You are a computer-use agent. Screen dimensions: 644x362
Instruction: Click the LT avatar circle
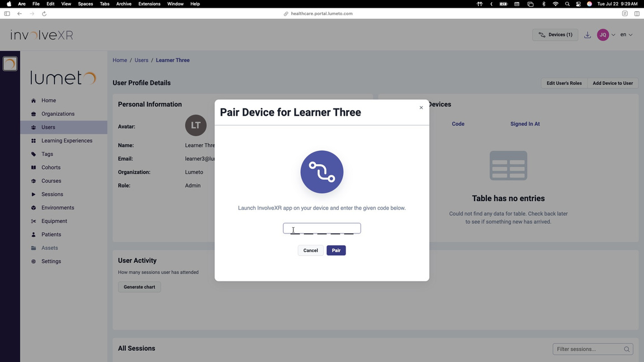(196, 125)
